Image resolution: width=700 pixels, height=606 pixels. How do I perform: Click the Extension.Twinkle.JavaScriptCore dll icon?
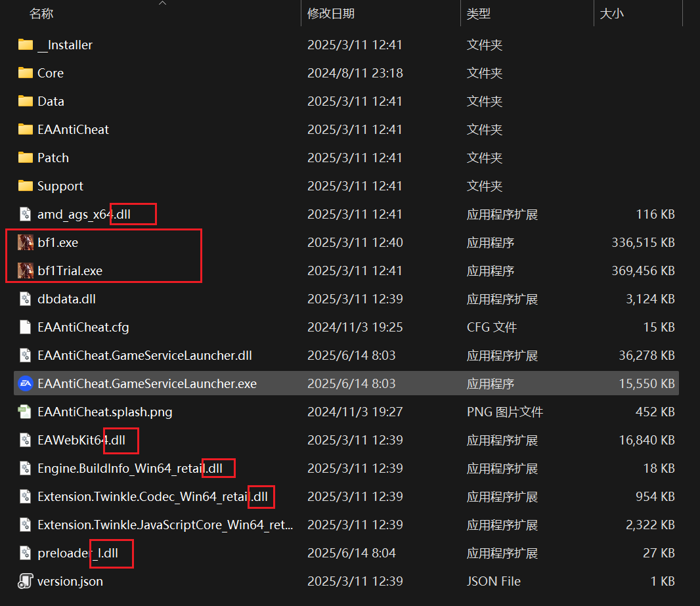(26, 525)
